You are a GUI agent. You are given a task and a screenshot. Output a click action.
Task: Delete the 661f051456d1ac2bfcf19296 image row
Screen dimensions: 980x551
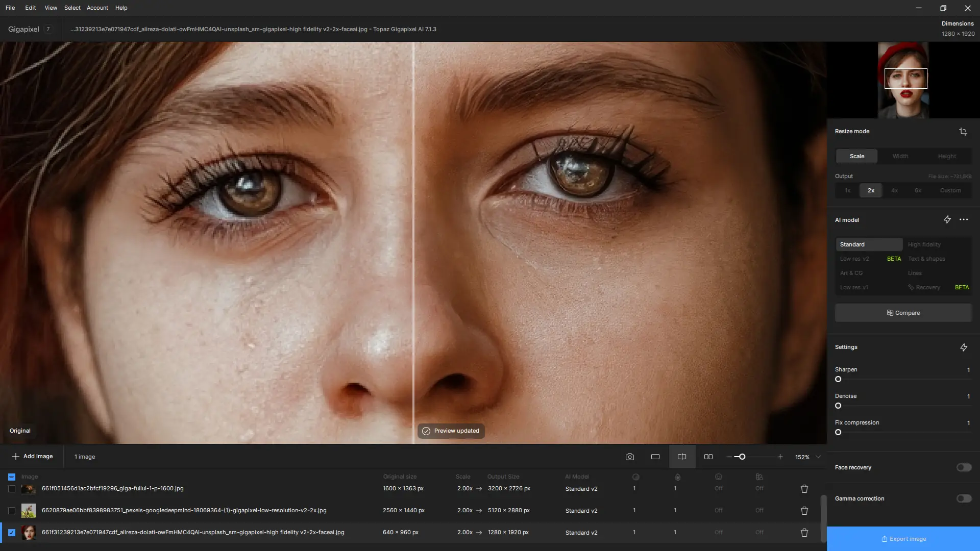(x=804, y=489)
